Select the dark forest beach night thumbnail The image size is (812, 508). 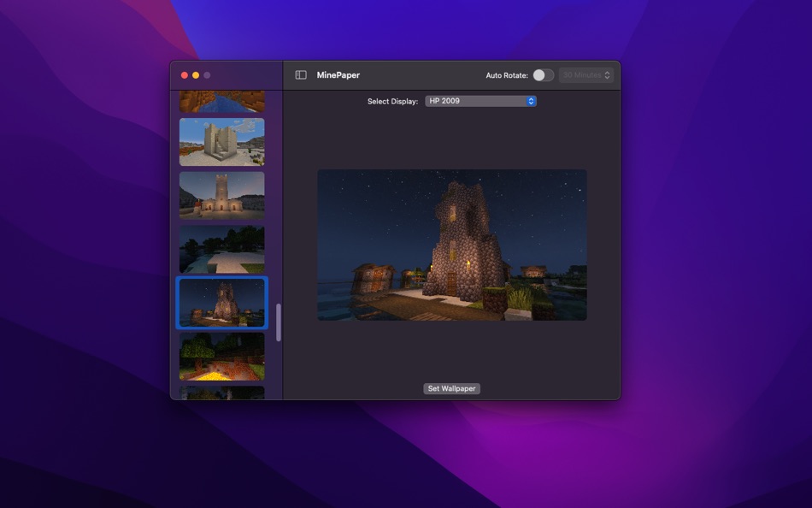tap(221, 250)
